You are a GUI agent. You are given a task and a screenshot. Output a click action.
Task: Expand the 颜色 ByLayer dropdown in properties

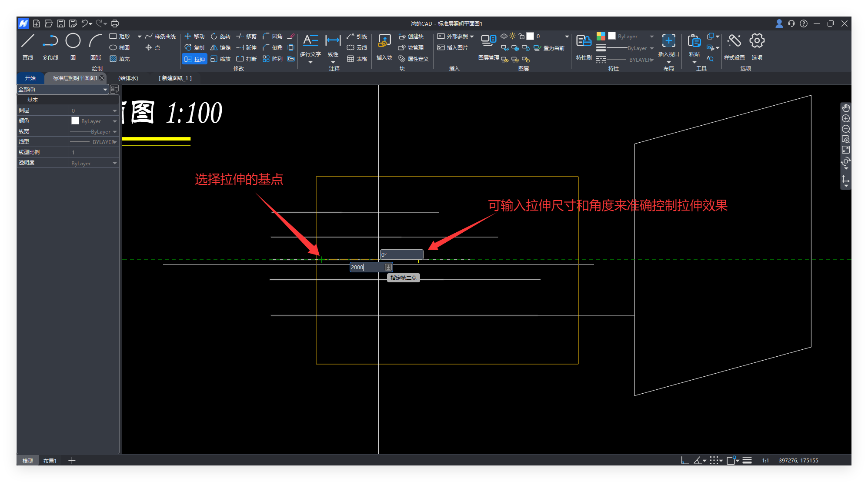(115, 121)
